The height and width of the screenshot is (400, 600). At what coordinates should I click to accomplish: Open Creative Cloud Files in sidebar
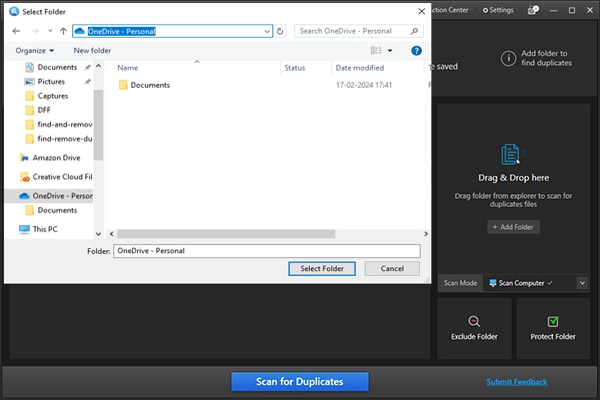[x=62, y=177]
